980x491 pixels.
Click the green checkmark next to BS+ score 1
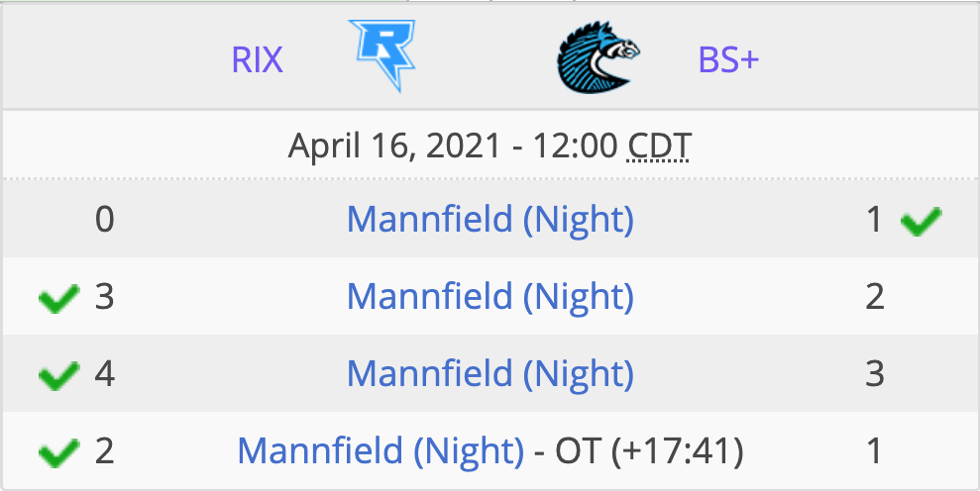(921, 221)
